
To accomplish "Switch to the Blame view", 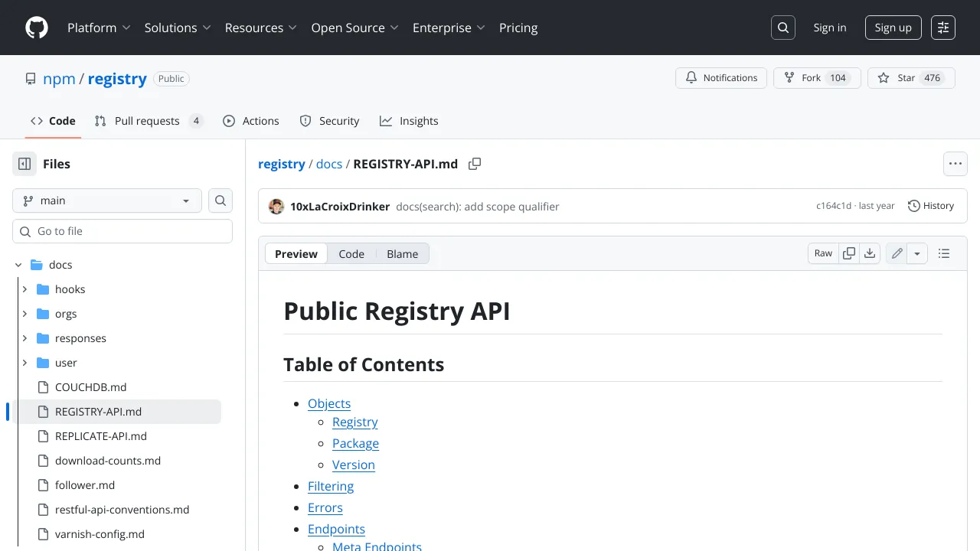I will pyautogui.click(x=403, y=254).
